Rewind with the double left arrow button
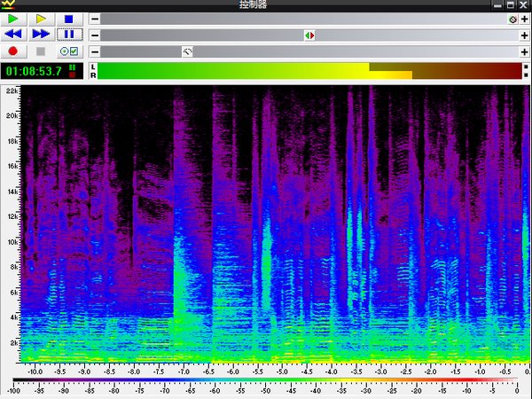The height and width of the screenshot is (399, 532). [13, 35]
